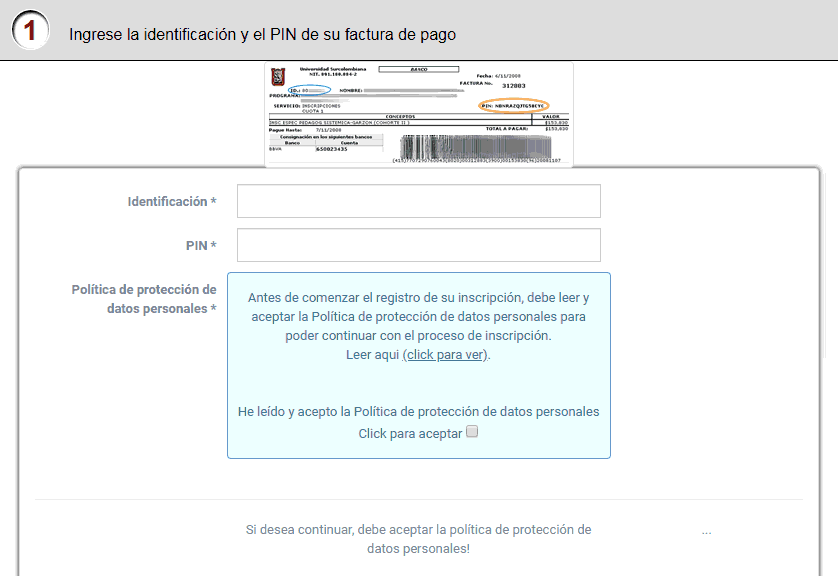Click the university crest on the invoice
The width and height of the screenshot is (838, 576).
pos(277,76)
